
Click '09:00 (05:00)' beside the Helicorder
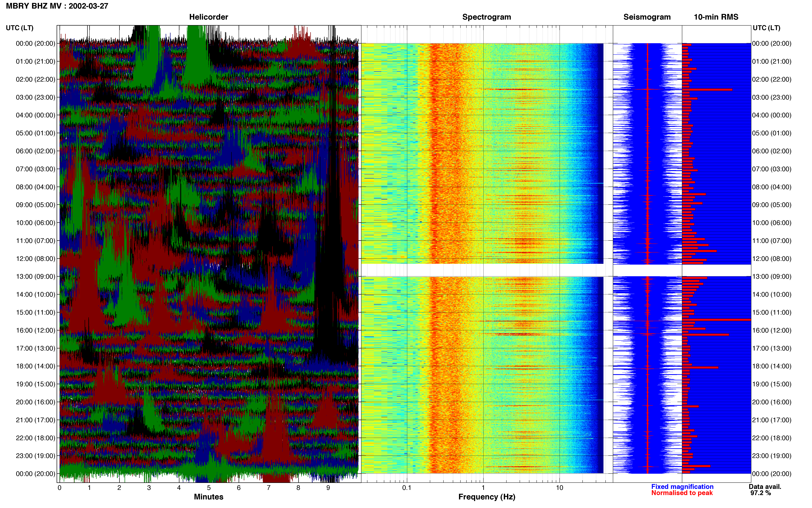[x=36, y=205]
